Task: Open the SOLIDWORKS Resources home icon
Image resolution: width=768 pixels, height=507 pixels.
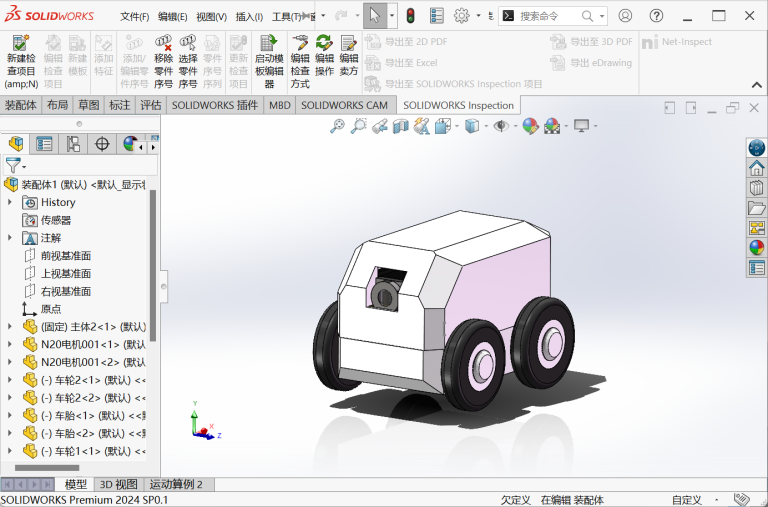Action: tap(757, 168)
